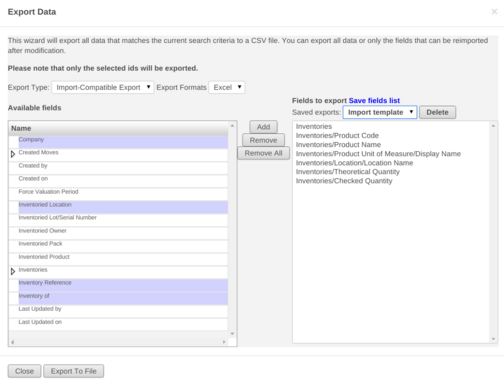Select the Inventoried Lot/Serial Number field
The width and height of the screenshot is (504, 384).
tap(123, 220)
